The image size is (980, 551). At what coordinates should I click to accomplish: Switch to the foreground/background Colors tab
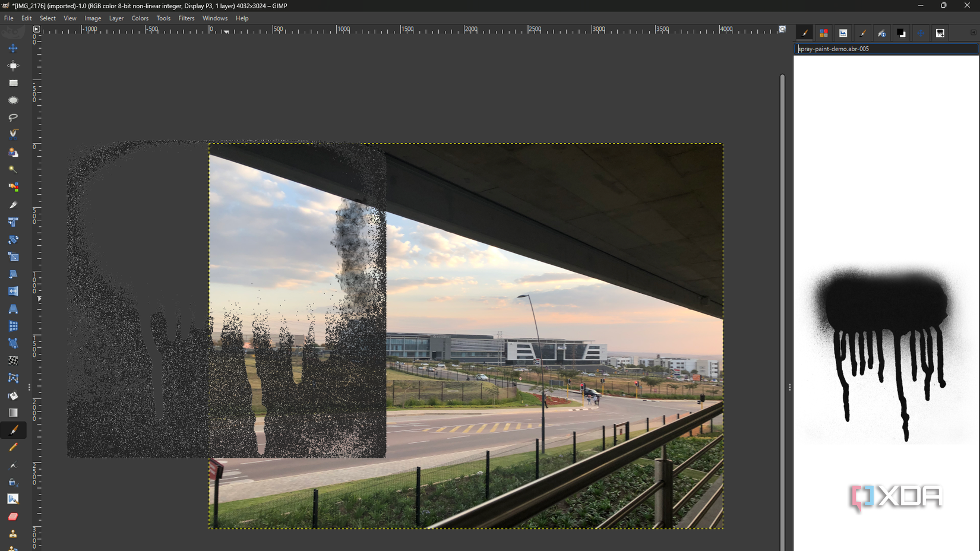[x=901, y=33]
